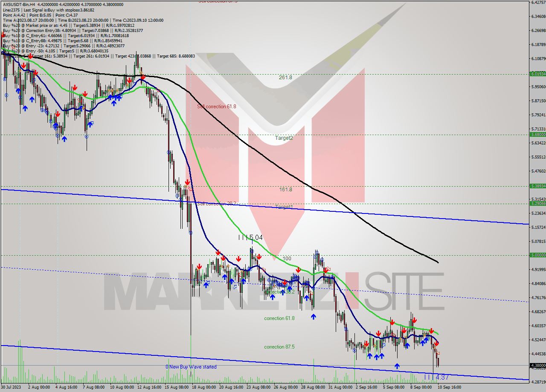Click the 'C_Entry61: 4.66066' line
The image size is (546, 392).
(x=66, y=35)
